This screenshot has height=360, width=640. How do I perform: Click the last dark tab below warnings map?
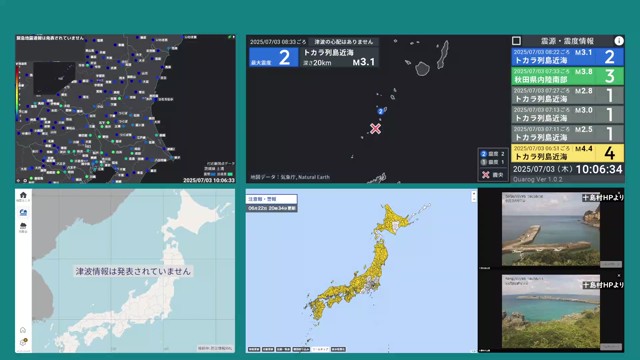click(x=338, y=349)
